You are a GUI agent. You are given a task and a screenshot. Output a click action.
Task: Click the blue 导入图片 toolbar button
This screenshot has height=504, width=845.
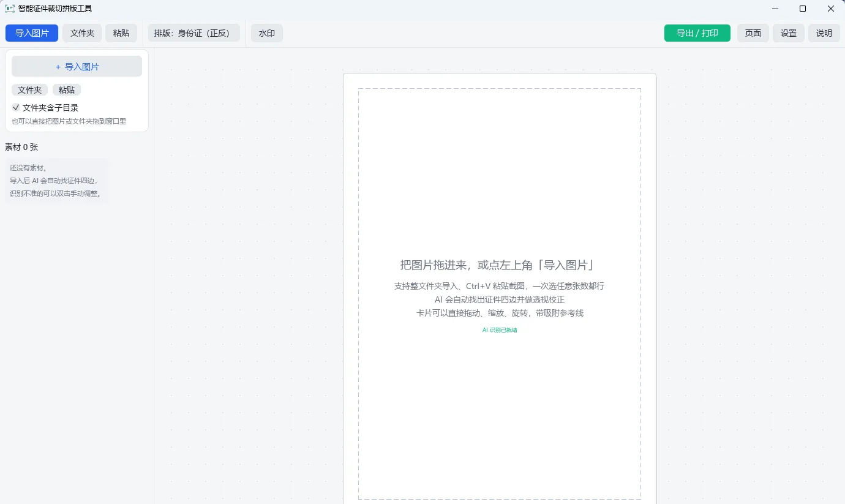(32, 33)
